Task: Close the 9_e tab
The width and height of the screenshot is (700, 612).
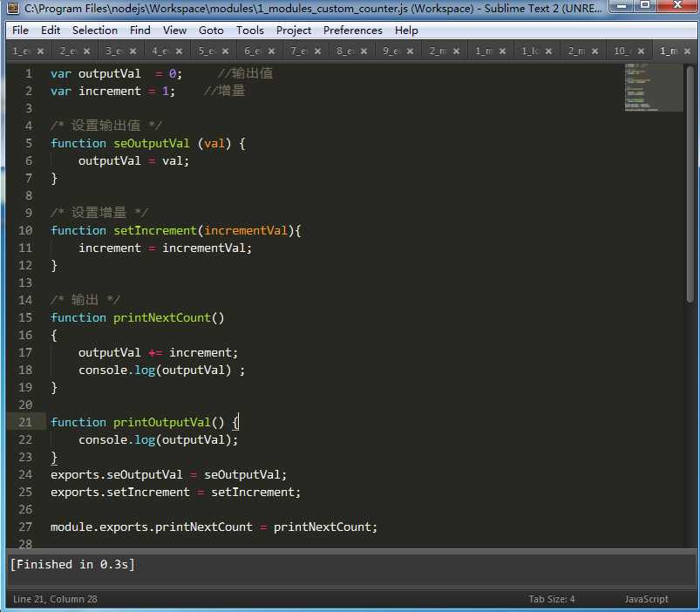Action: [x=411, y=51]
